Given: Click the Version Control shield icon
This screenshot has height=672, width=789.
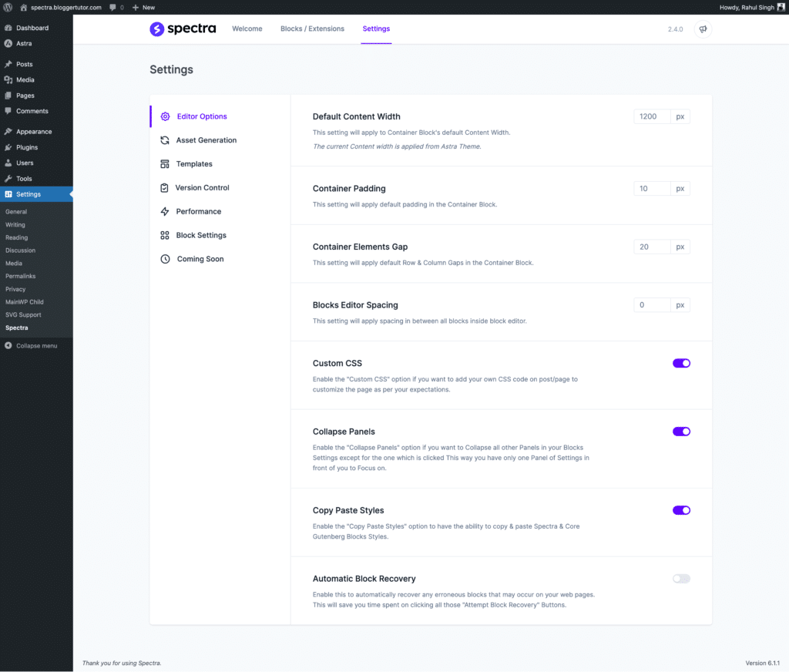Looking at the screenshot, I should point(165,187).
